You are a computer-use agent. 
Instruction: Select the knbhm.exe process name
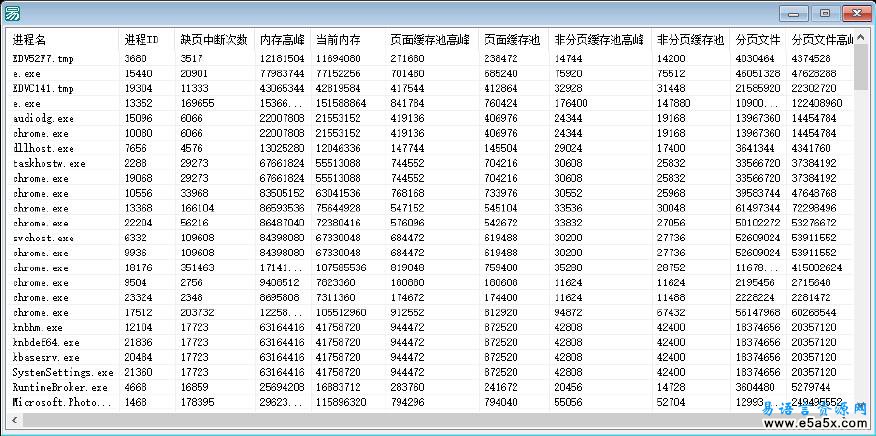tap(37, 328)
